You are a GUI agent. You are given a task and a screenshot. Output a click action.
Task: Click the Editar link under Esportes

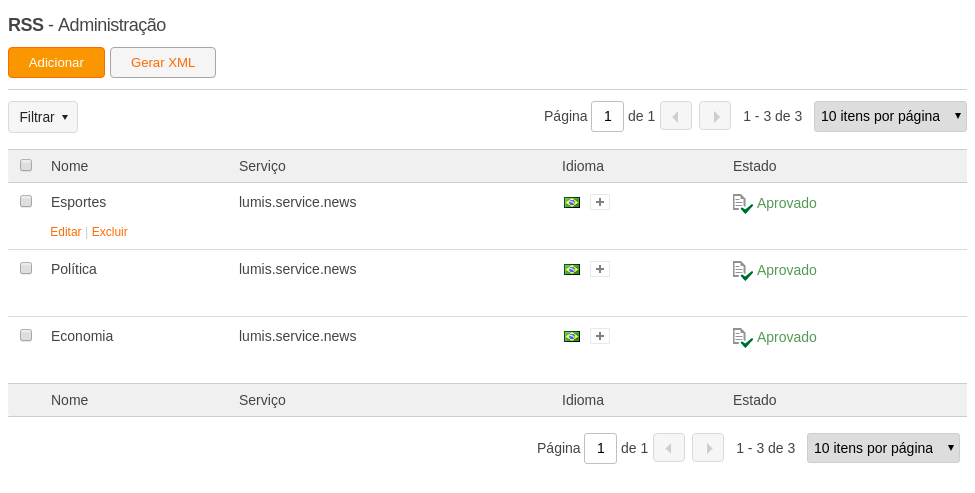(65, 232)
